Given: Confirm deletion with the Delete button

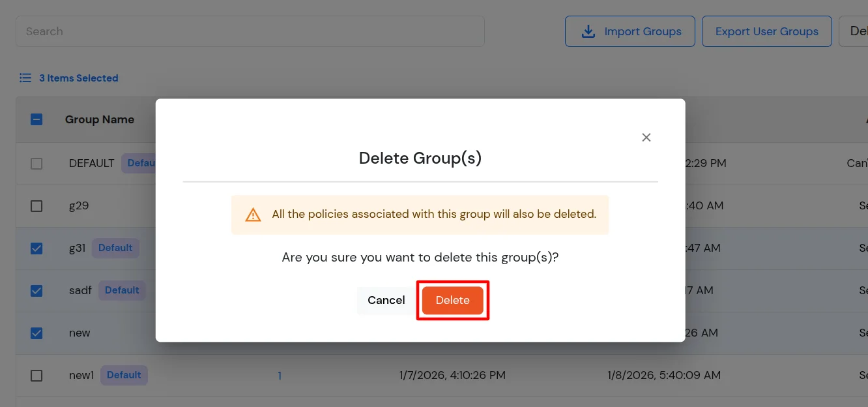Looking at the screenshot, I should coord(452,300).
